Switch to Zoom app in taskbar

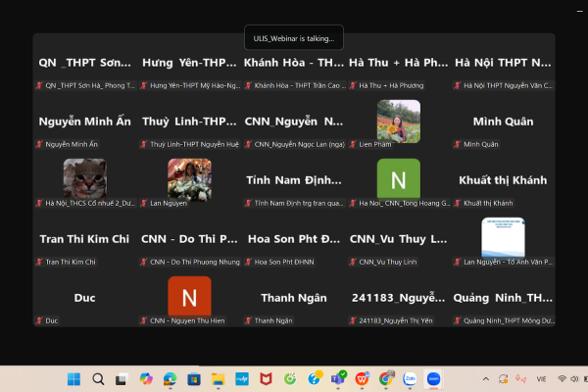pos(433,379)
